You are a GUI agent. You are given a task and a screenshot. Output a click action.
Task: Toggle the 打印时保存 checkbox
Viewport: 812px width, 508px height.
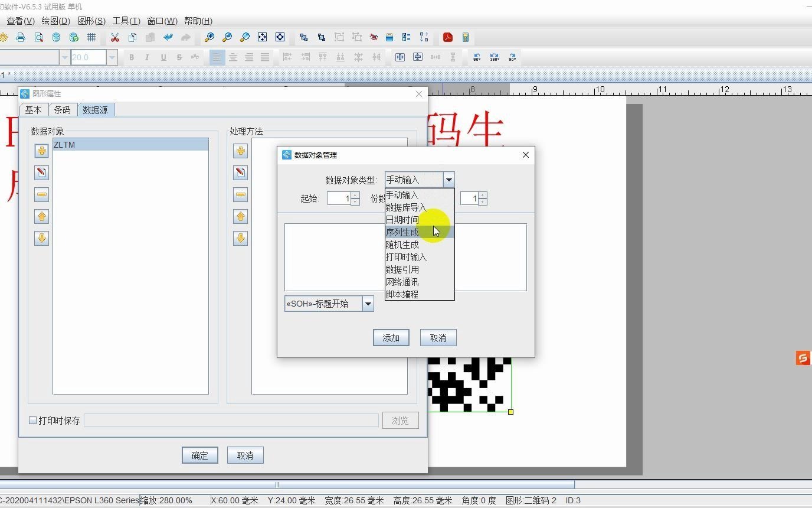33,421
